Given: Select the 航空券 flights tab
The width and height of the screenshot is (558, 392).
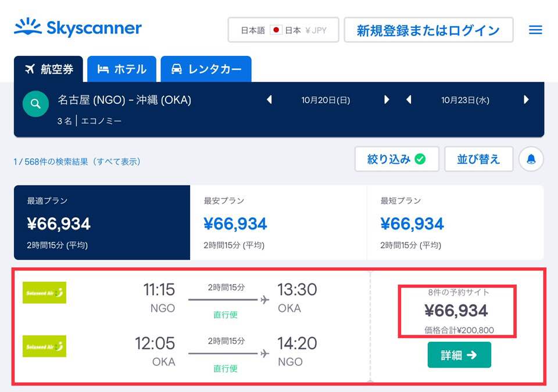Looking at the screenshot, I should tap(48, 69).
